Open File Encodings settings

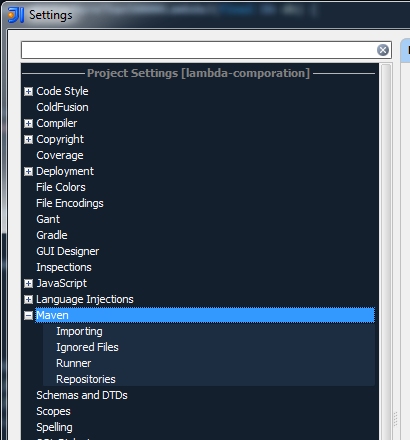click(x=70, y=203)
